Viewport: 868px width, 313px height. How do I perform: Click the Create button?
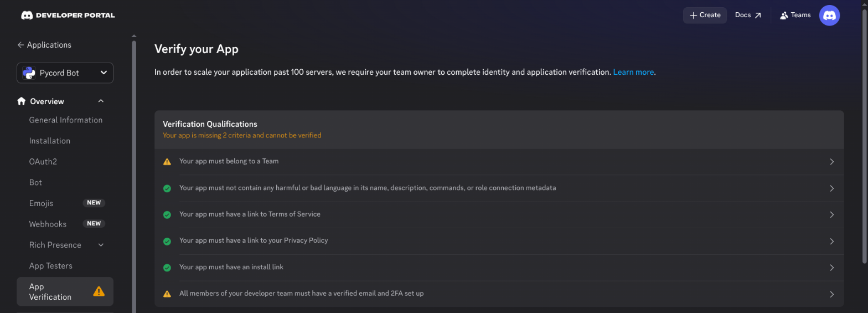(x=705, y=16)
